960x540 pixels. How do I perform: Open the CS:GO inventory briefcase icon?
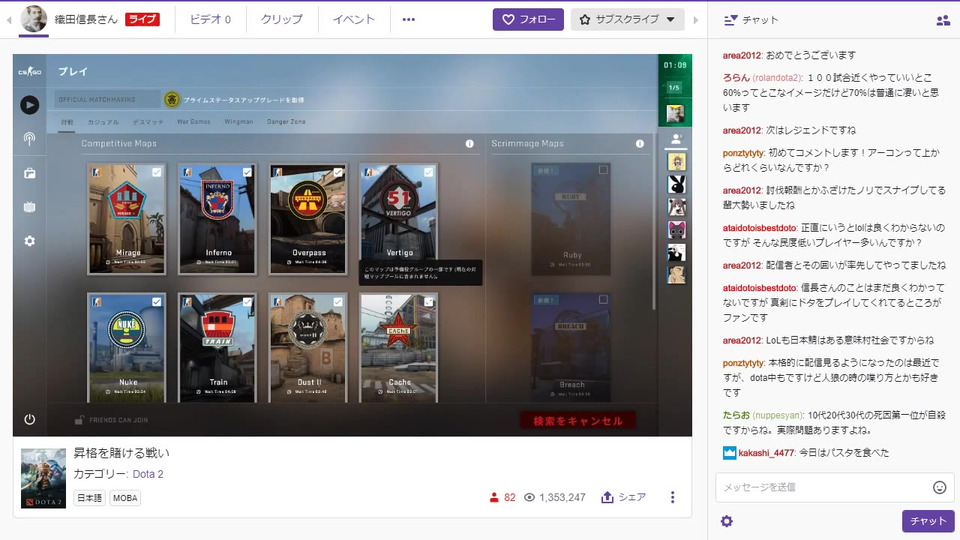[29, 173]
